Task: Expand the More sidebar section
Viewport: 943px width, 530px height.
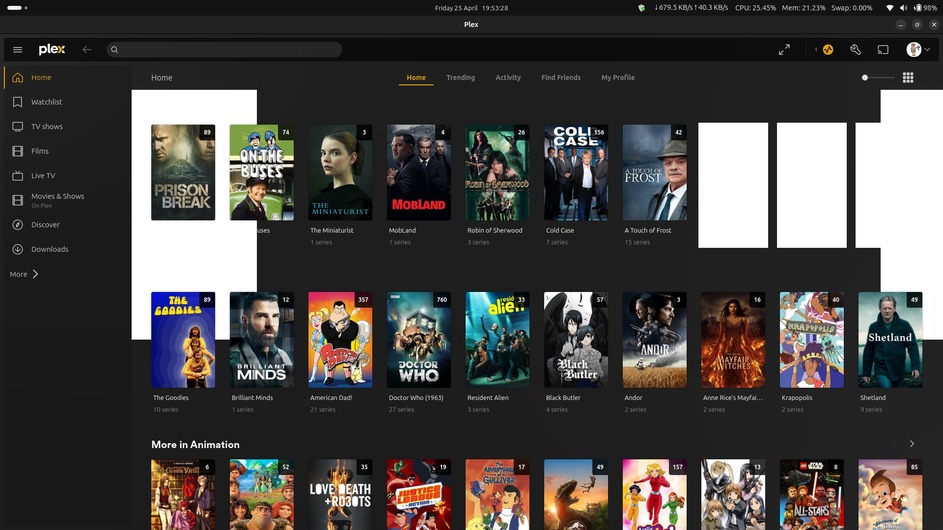Action: point(24,274)
